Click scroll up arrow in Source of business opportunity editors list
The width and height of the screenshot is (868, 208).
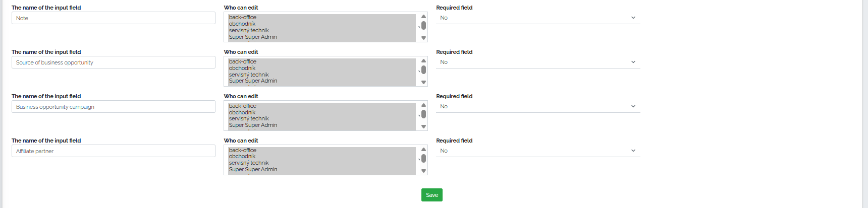pos(423,61)
